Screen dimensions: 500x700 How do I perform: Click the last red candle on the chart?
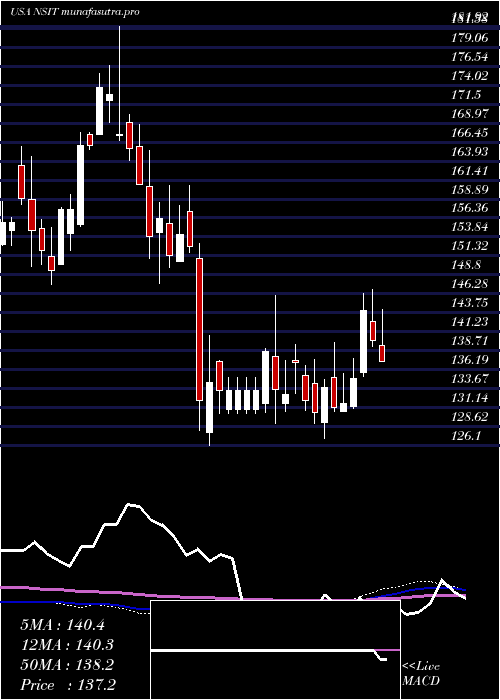click(x=382, y=354)
